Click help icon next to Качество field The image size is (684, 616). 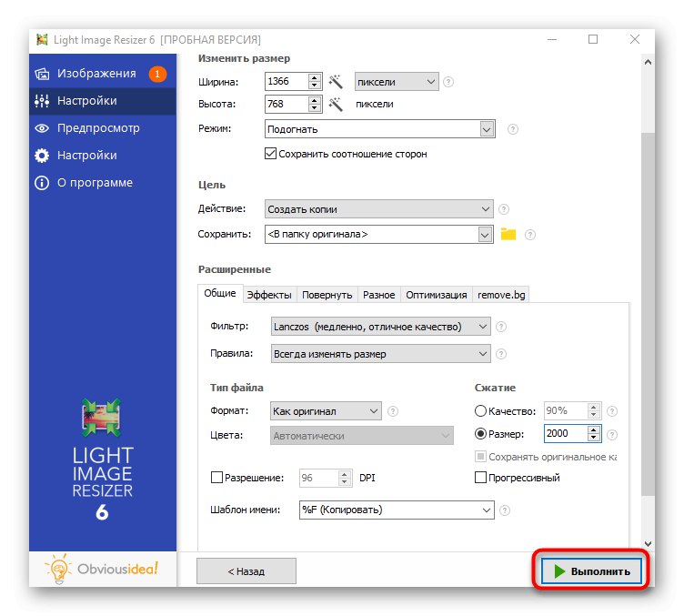click(x=612, y=411)
